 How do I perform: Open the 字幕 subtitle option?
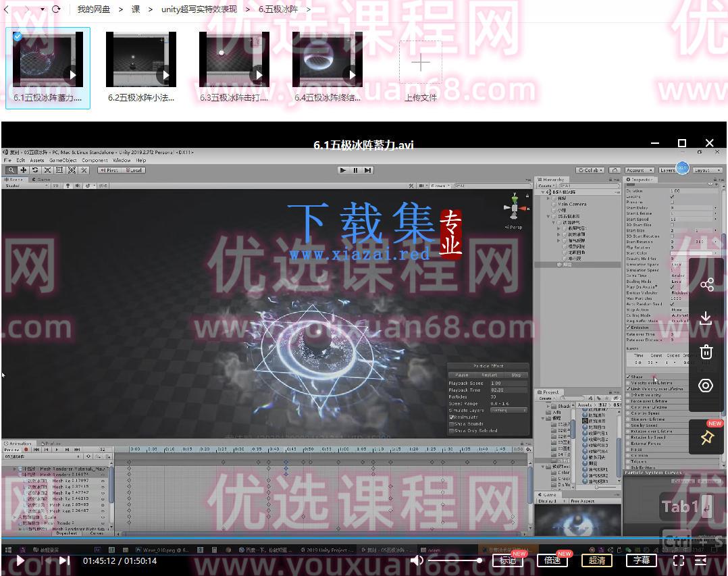tap(641, 560)
